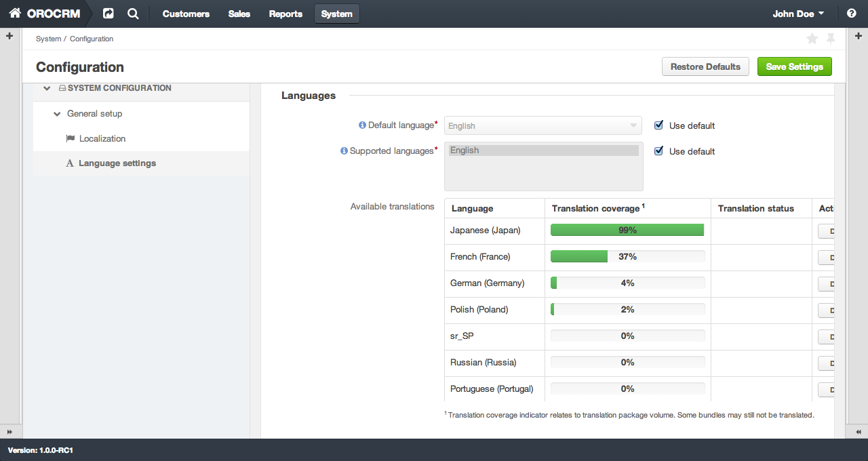Open the shortcuts icon in the top bar

coord(108,14)
